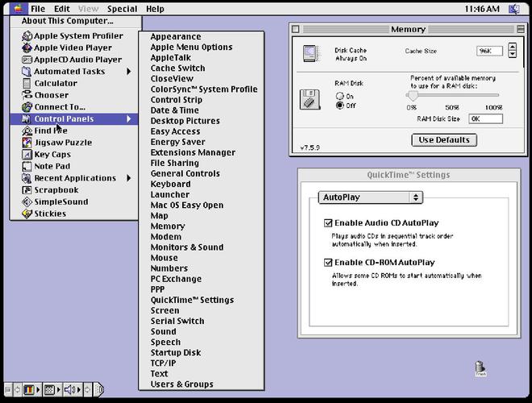This screenshot has height=403, width=532.
Task: Open Chooser from the Apple menu
Action: pyautogui.click(x=73, y=95)
